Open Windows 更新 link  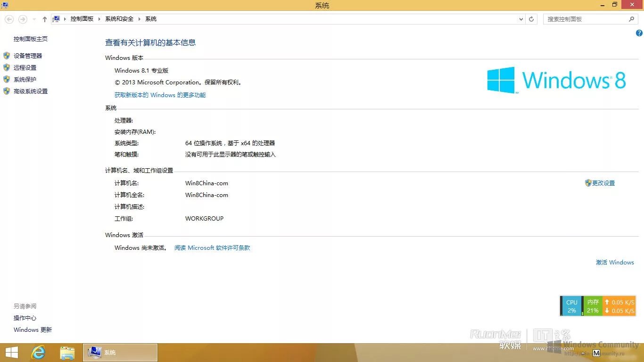tap(33, 330)
